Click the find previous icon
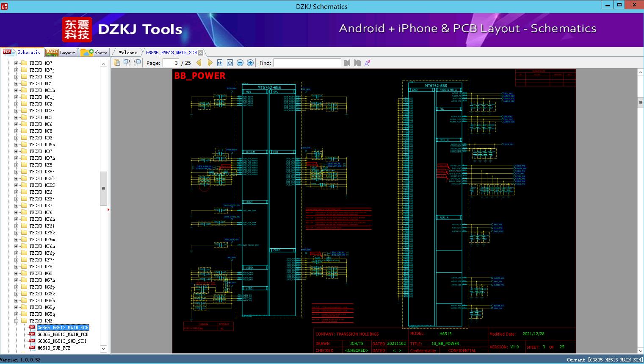Screen dimensions: 644x364 point(347,63)
